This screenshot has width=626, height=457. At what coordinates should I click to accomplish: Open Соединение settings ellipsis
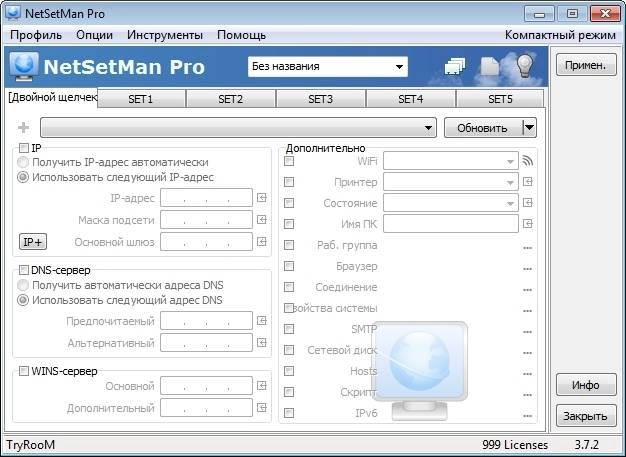coord(527,290)
